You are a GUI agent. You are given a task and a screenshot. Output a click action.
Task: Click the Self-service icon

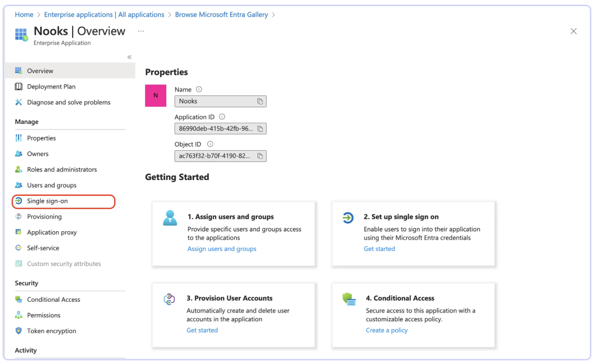[x=18, y=248]
